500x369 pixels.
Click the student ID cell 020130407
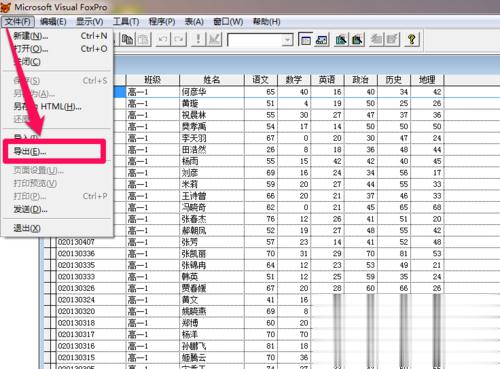[90, 242]
